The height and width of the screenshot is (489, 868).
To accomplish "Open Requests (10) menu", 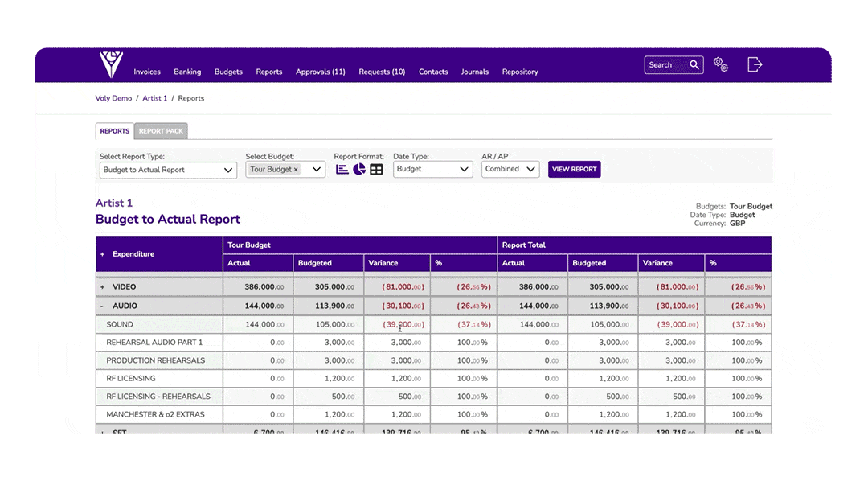I will tap(382, 72).
